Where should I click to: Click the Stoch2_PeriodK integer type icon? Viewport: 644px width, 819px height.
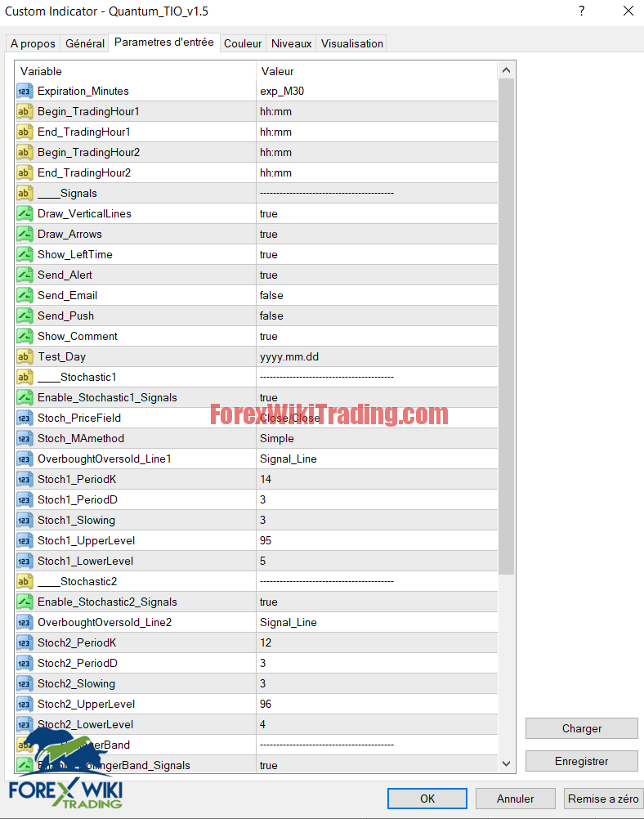click(x=25, y=643)
